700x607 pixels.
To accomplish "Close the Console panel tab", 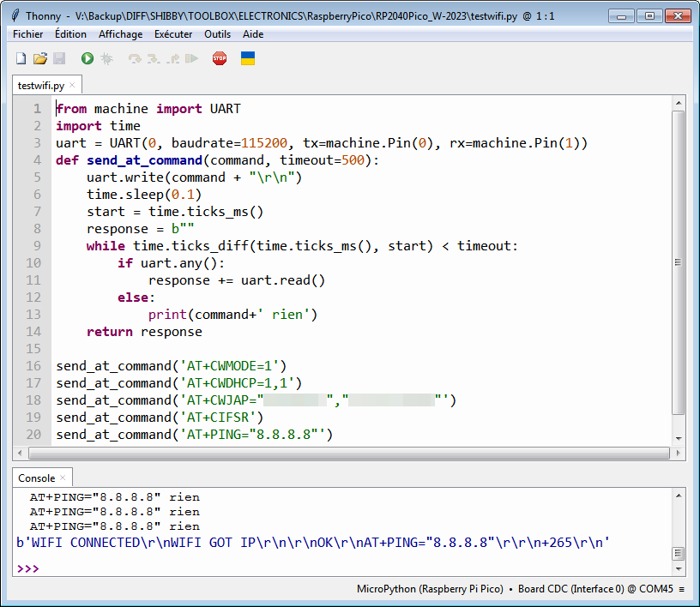I will pyautogui.click(x=63, y=478).
